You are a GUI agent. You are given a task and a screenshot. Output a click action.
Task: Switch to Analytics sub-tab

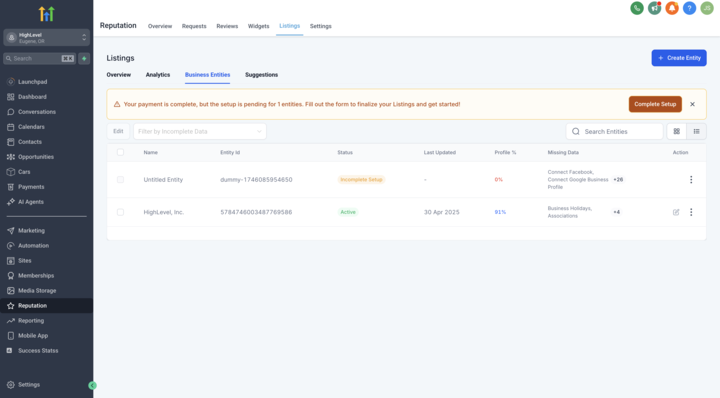coord(158,75)
